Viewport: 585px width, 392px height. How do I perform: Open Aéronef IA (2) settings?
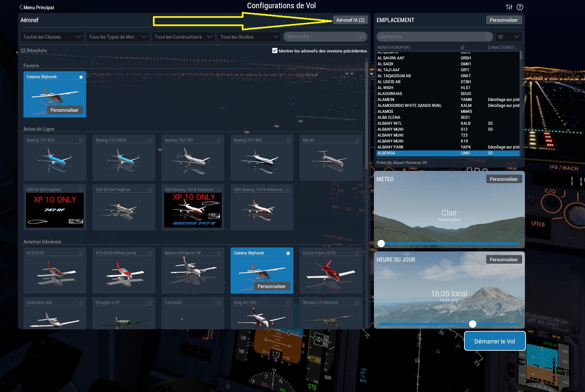(350, 20)
